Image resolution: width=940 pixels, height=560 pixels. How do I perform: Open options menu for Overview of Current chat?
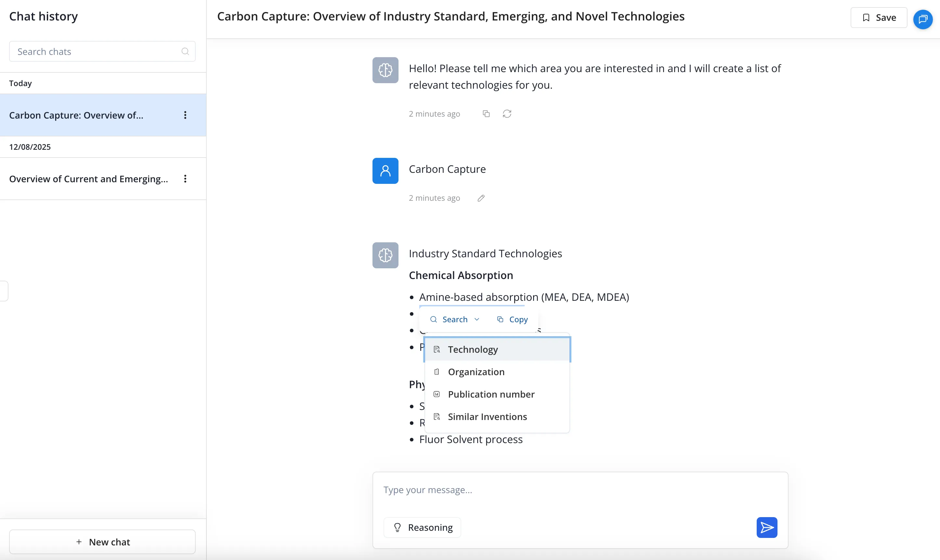[x=185, y=179]
